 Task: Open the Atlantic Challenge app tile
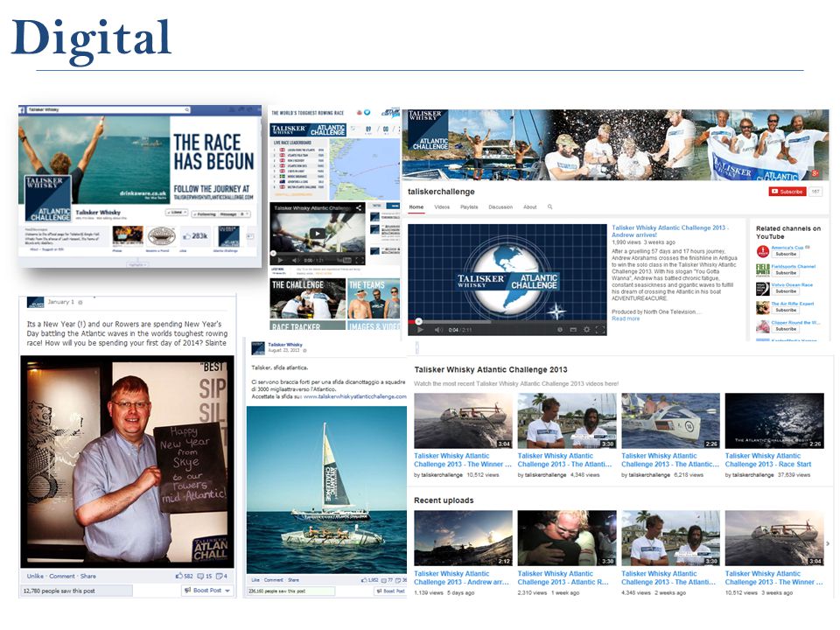[228, 235]
